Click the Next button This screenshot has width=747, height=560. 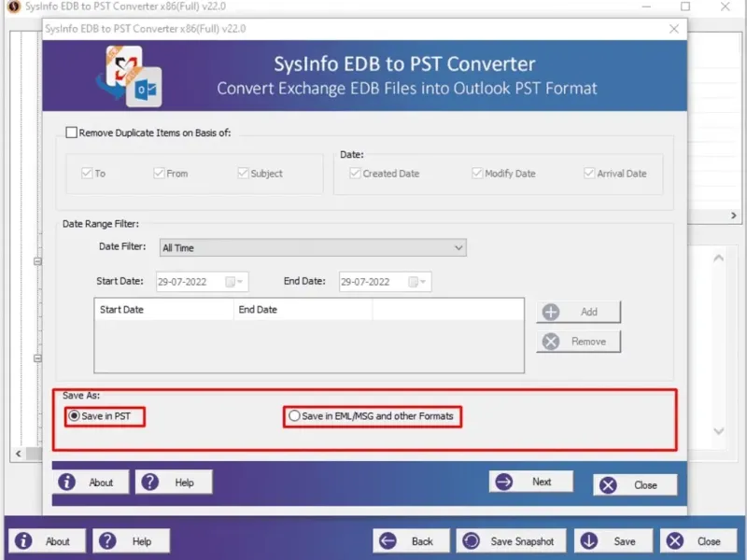coord(531,482)
